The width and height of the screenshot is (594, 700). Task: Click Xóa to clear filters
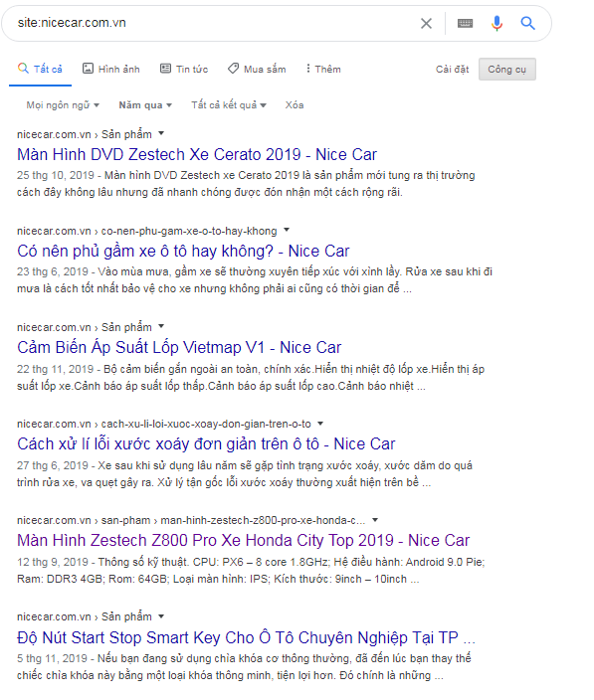(x=295, y=105)
